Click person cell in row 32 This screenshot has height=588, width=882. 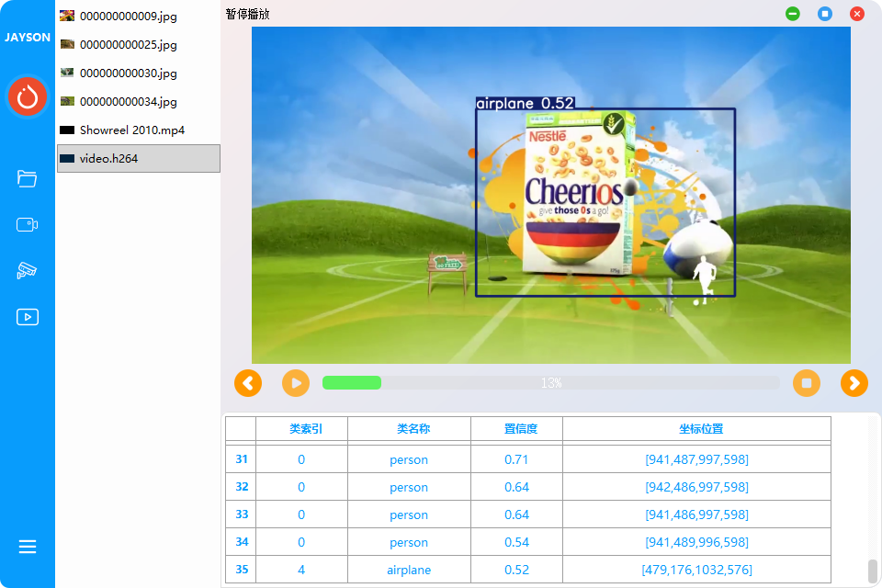pos(410,487)
